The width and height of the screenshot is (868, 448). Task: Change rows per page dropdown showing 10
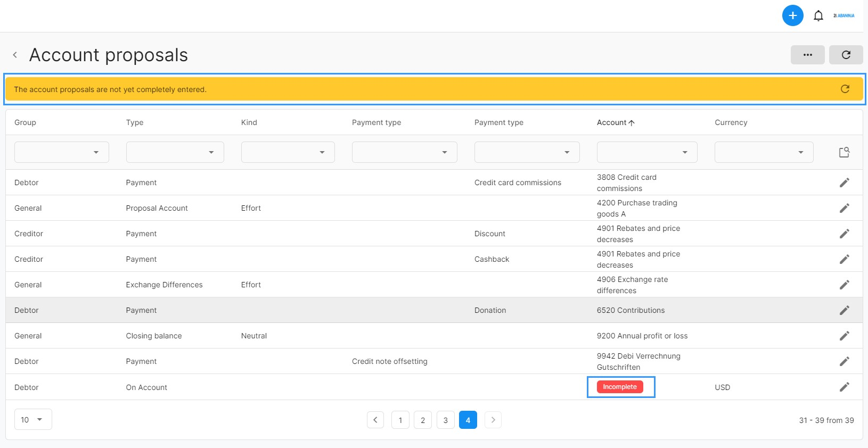pyautogui.click(x=33, y=419)
